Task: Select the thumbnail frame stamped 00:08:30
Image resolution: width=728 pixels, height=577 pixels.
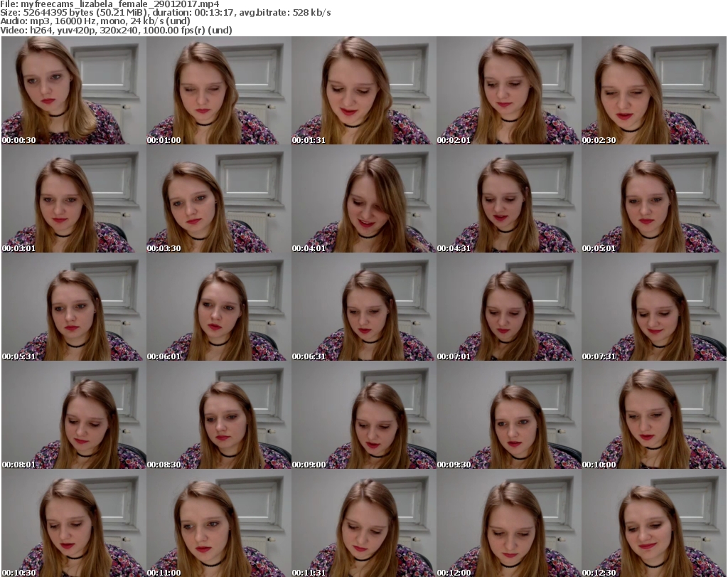Action: pyautogui.click(x=219, y=415)
